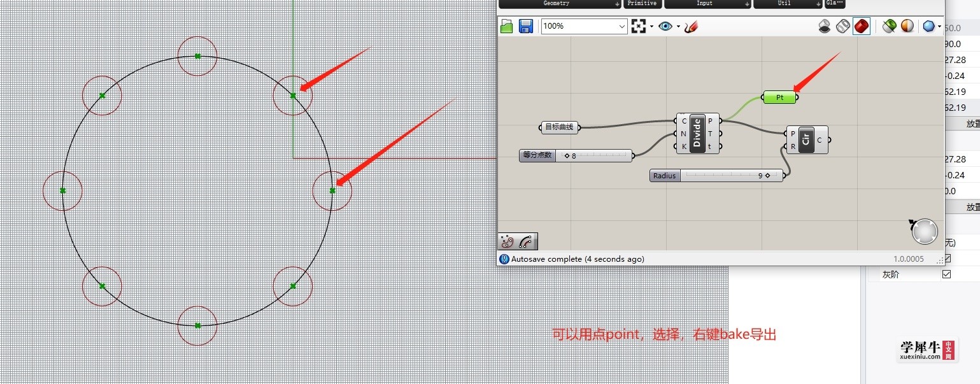Click the eye Named Views icon

click(x=665, y=26)
